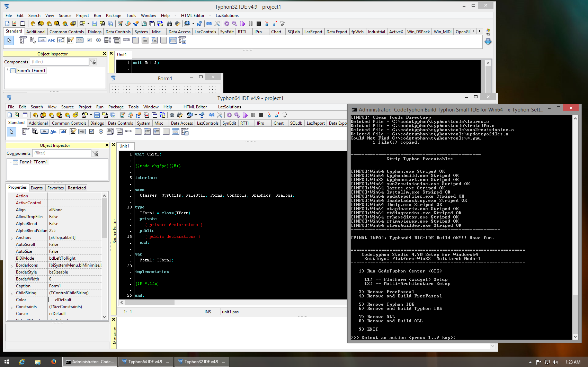Screen dimensions: 588x367
Task: Open Firefox from taskbar
Action: click(53, 362)
